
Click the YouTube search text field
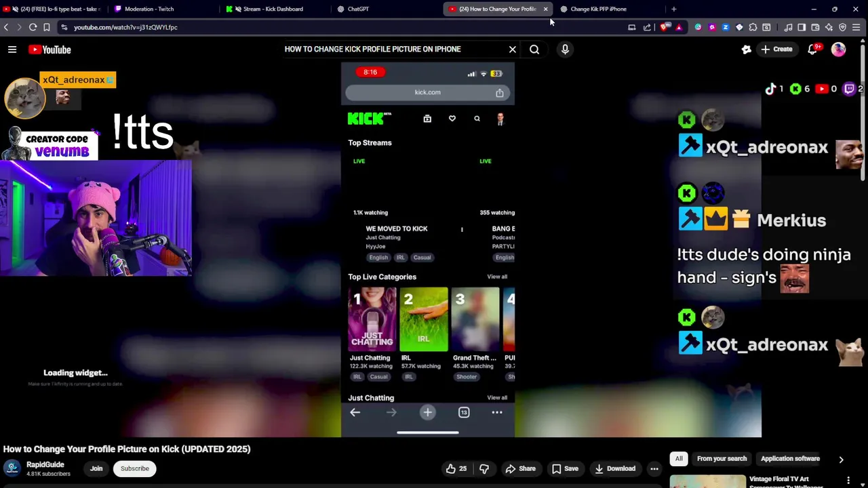(393, 49)
